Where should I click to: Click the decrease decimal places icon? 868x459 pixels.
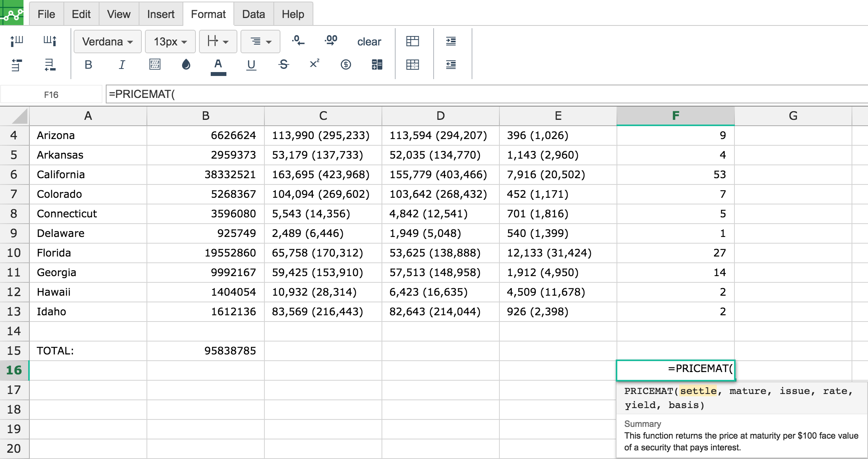298,40
